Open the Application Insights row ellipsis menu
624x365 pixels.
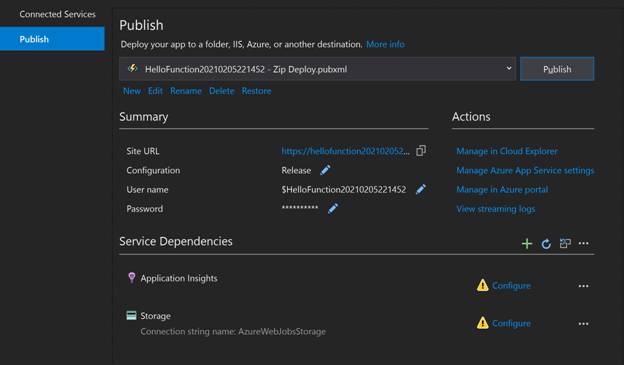tap(583, 286)
